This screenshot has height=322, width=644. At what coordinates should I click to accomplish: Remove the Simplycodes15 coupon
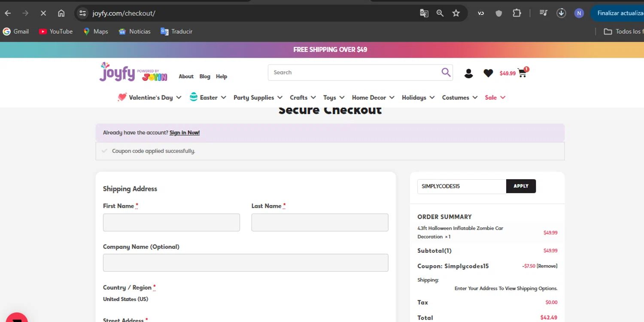[547, 266]
